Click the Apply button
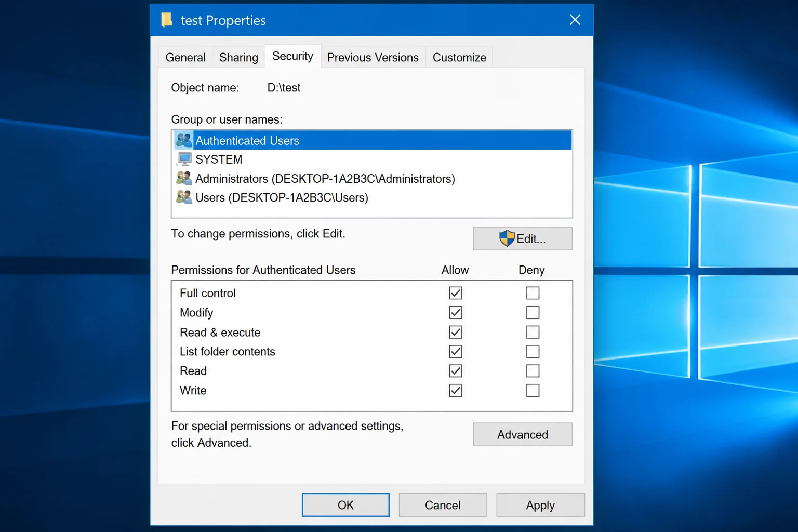 (540, 505)
